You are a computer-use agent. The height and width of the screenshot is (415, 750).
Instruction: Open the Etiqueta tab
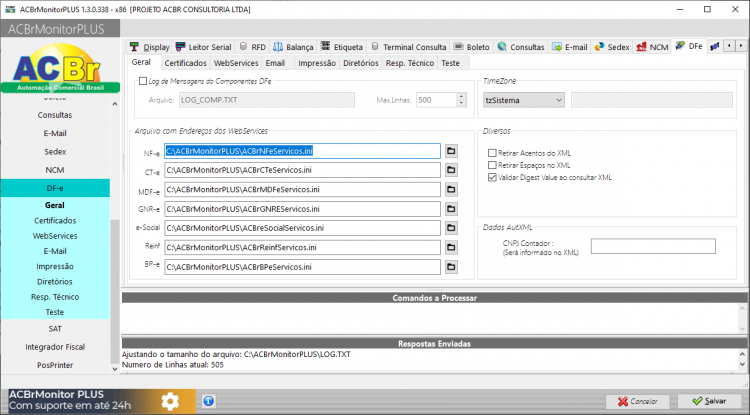pyautogui.click(x=342, y=47)
